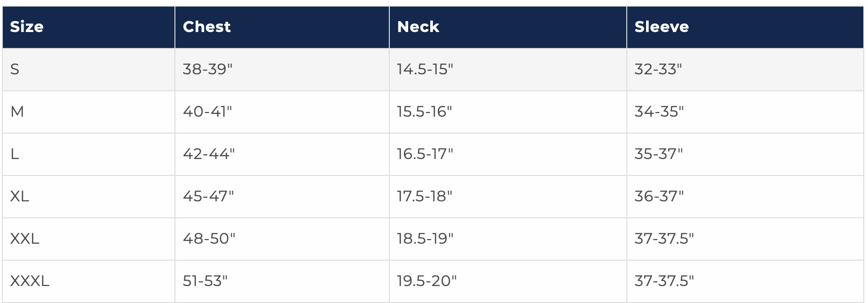868x303 pixels.
Task: Select the 42-44" chest measurement
Action: click(208, 154)
